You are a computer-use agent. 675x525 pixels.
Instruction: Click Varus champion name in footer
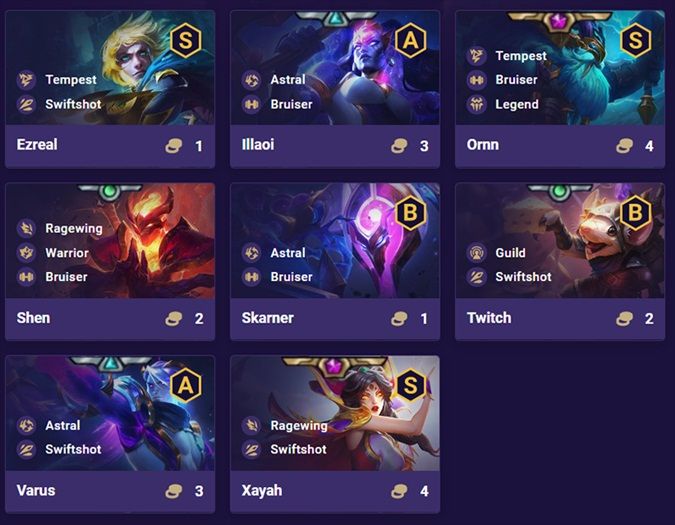coord(36,490)
